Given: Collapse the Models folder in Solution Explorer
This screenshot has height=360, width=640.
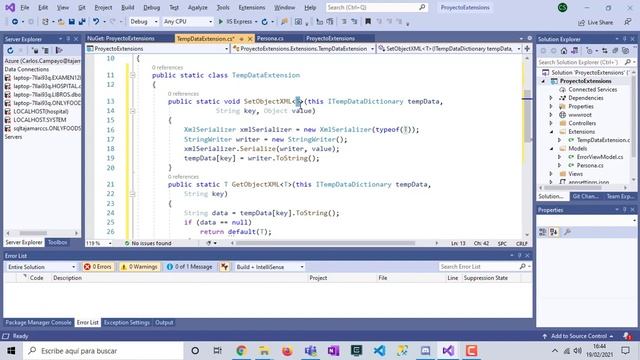Looking at the screenshot, I should pyautogui.click(x=551, y=149).
